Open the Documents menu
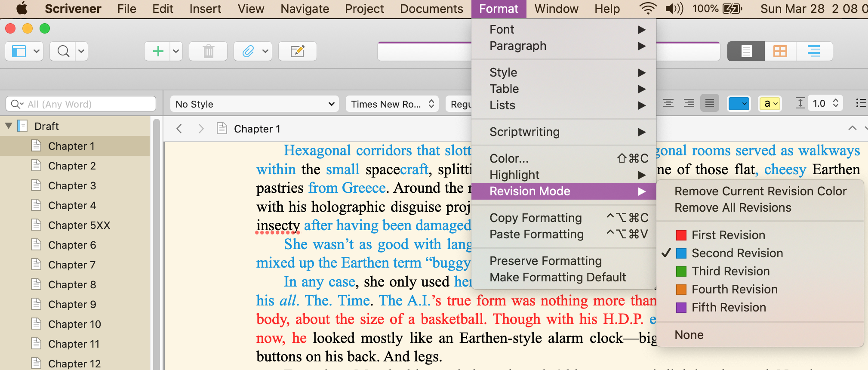The width and height of the screenshot is (868, 370). click(x=431, y=9)
